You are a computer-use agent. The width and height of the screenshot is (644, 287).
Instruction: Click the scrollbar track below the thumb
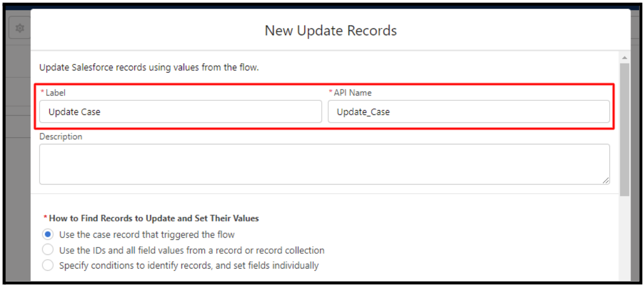pyautogui.click(x=625, y=239)
